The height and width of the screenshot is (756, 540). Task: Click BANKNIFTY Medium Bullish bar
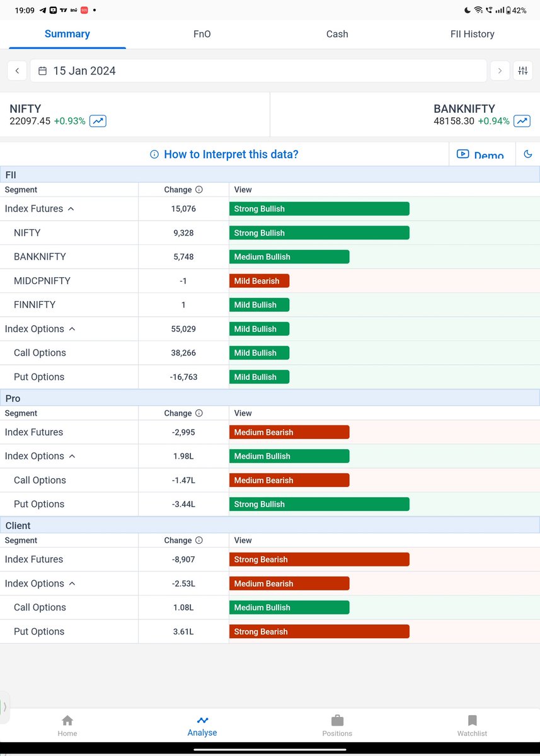289,257
